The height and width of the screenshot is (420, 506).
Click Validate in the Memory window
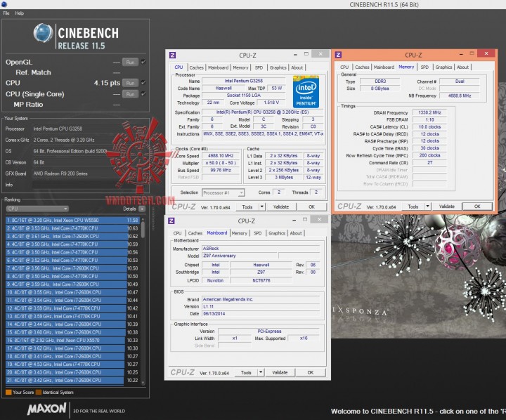(x=447, y=206)
